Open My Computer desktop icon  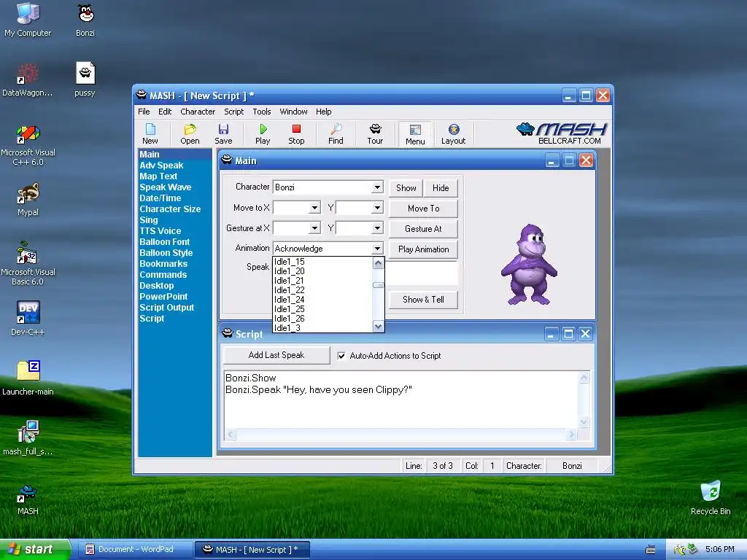point(28,20)
